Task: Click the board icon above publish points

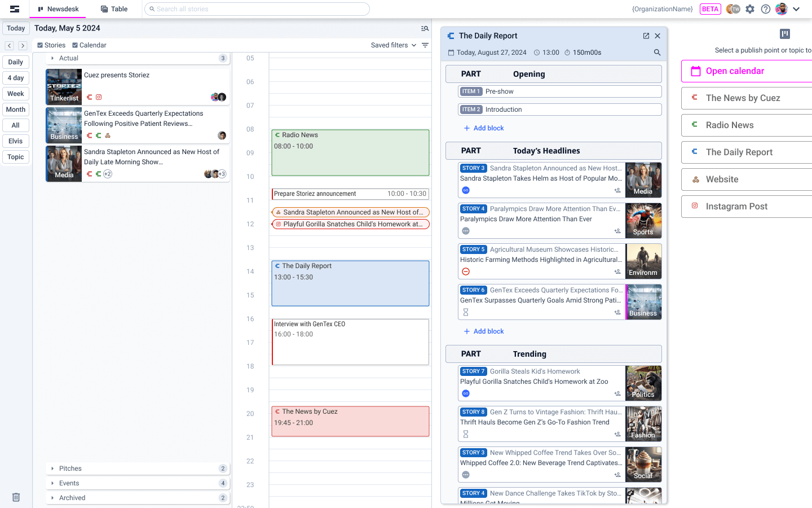Action: (x=785, y=34)
